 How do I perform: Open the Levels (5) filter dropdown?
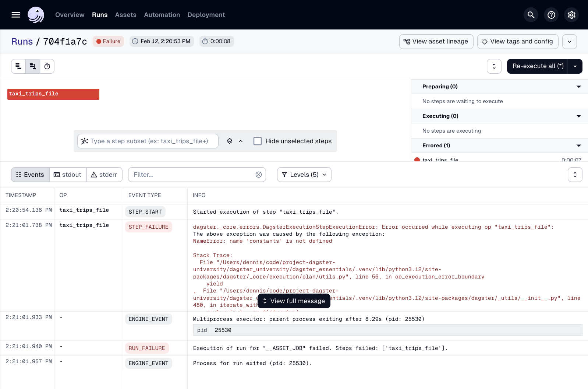(x=304, y=175)
